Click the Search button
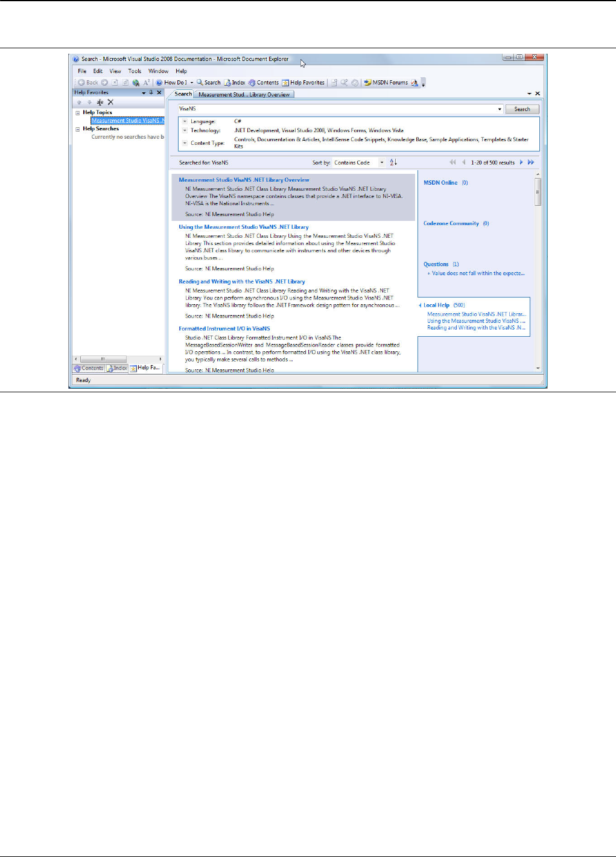Screen dimensions: 616x857 point(522,109)
